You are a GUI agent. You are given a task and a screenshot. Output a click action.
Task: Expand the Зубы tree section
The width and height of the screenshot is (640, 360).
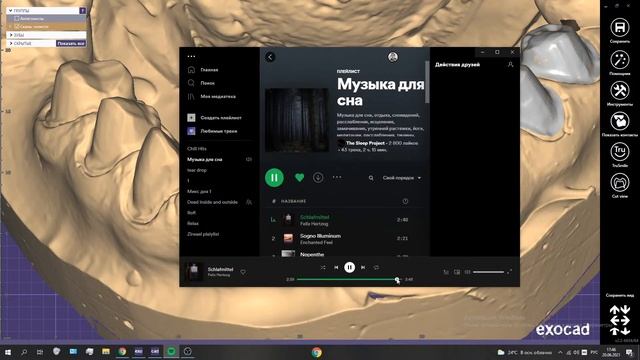(11, 35)
